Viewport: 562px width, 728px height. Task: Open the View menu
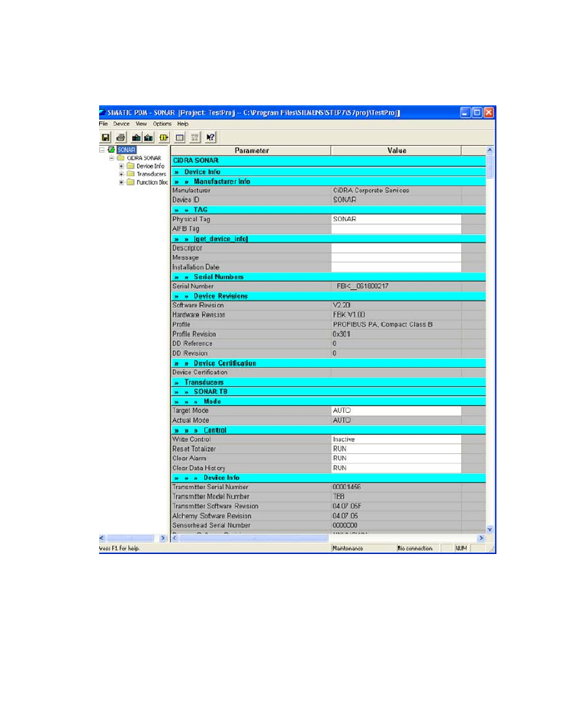(x=141, y=124)
